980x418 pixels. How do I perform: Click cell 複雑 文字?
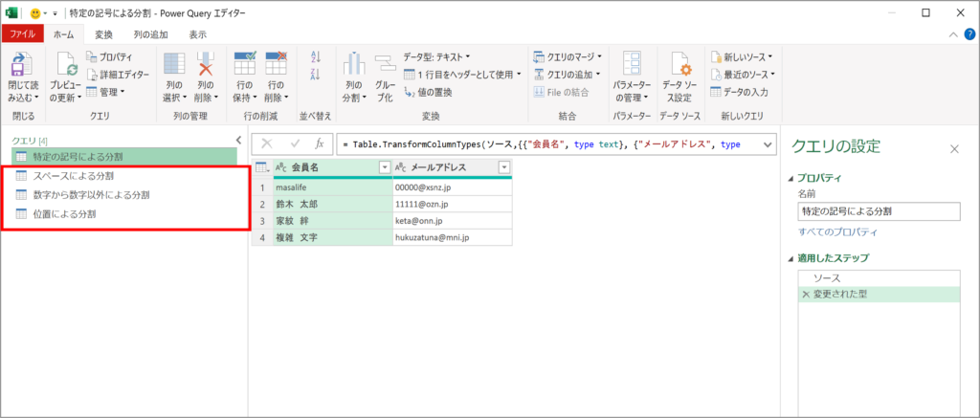(333, 237)
